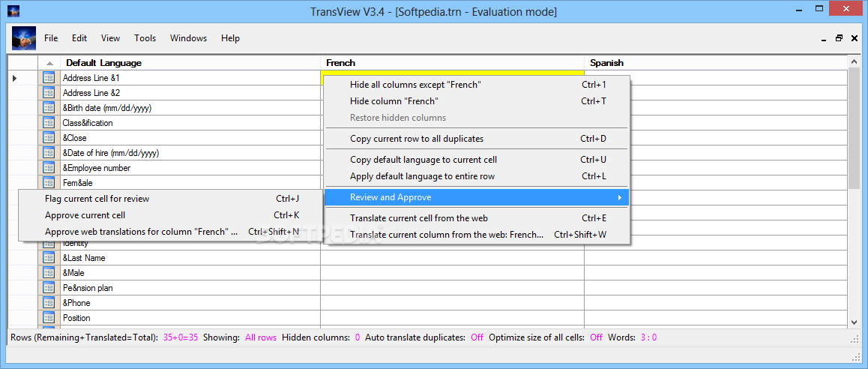Screen dimensions: 868x369
Task: Click the empty Spanish cell for &Male
Action: coord(716,272)
